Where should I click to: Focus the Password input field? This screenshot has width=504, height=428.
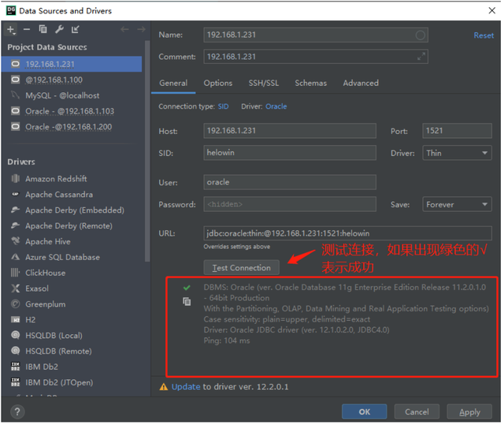[290, 205]
